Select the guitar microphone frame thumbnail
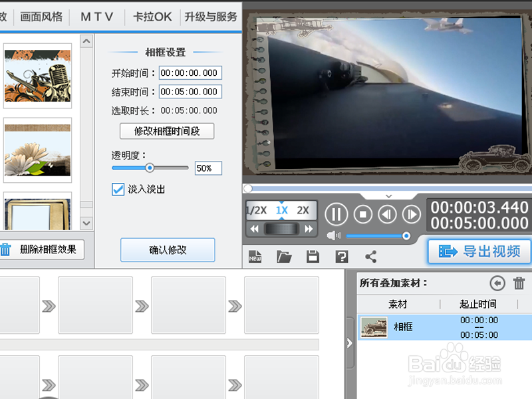 [38, 76]
